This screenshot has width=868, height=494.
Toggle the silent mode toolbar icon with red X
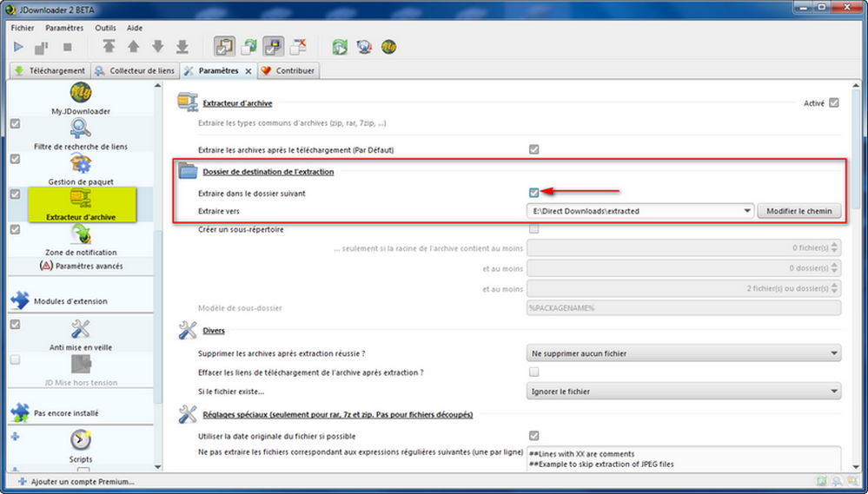click(x=298, y=47)
